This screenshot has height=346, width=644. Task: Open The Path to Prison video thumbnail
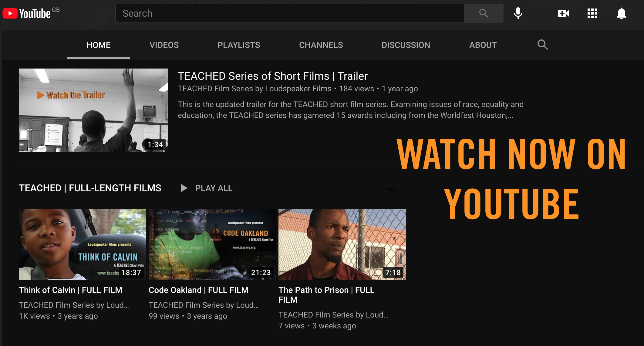[x=342, y=244]
